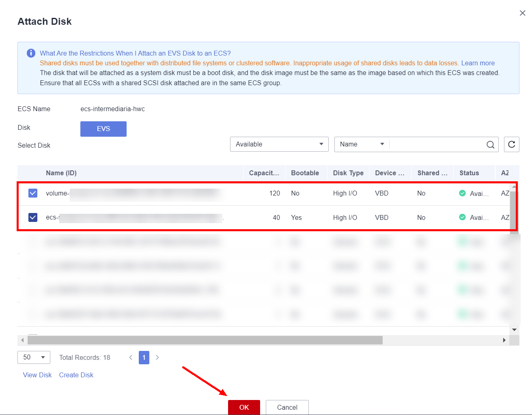The width and height of the screenshot is (532, 415).
Task: Click the horizontal scrollbar left arrow
Action: coord(22,340)
